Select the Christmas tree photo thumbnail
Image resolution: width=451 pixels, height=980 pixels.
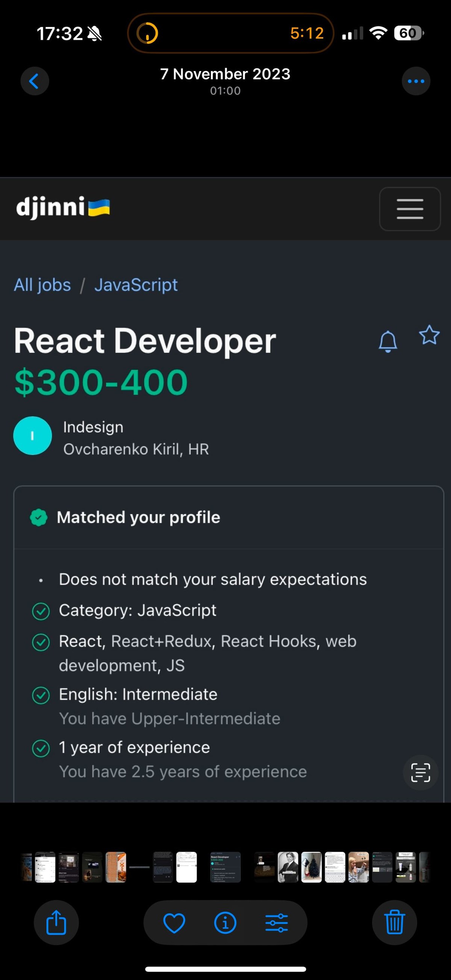pos(312,867)
